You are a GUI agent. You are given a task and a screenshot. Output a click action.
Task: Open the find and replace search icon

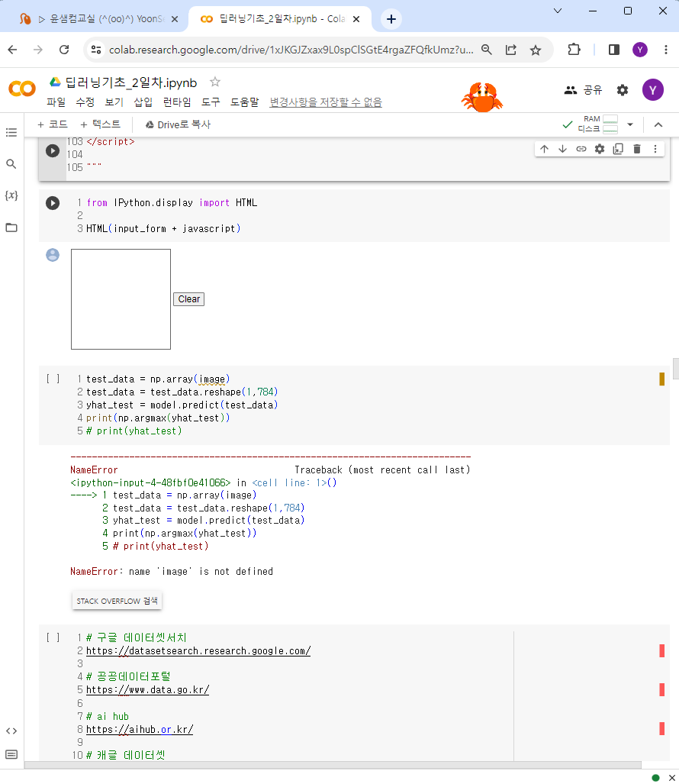click(11, 164)
